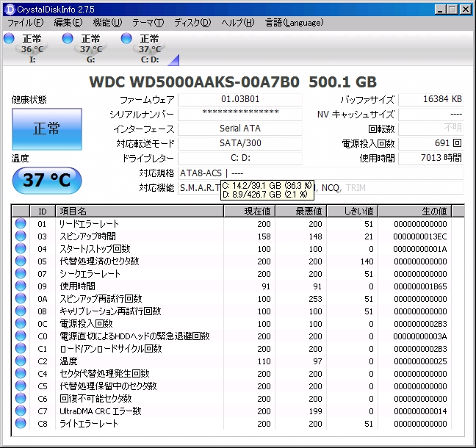This screenshot has height=448, width=476.
Task: Click the firmware field 01.03B01
Action: pyautogui.click(x=240, y=100)
